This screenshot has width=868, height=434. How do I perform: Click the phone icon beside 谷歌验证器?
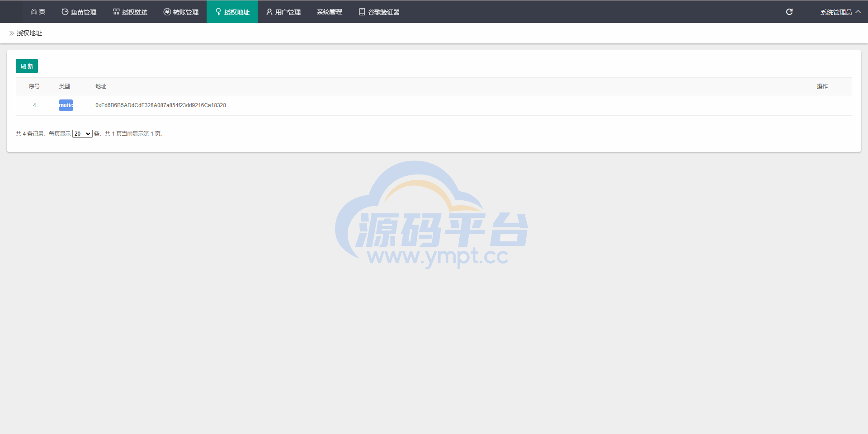(362, 12)
